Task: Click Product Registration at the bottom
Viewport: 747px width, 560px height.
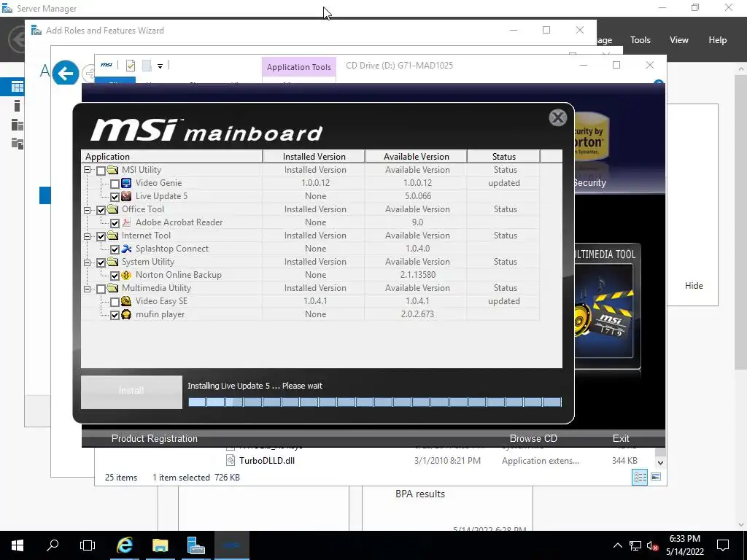Action: pos(155,438)
